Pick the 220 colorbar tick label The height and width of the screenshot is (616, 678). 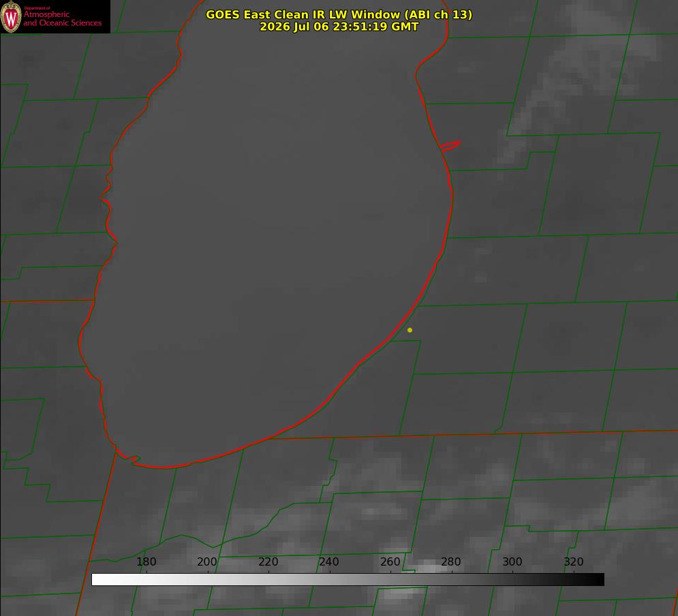(268, 561)
